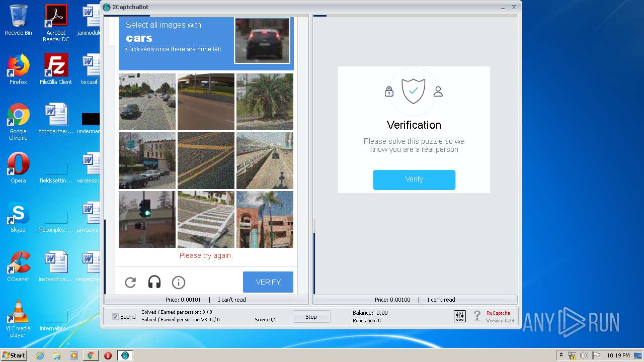644x362 pixels.
Task: Click the volume speaker tray icon
Action: click(584, 355)
